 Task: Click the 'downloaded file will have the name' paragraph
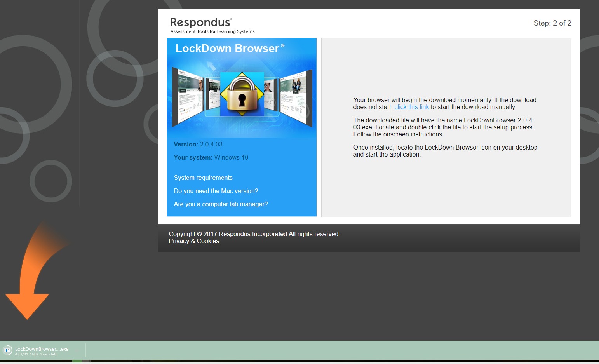[444, 127]
